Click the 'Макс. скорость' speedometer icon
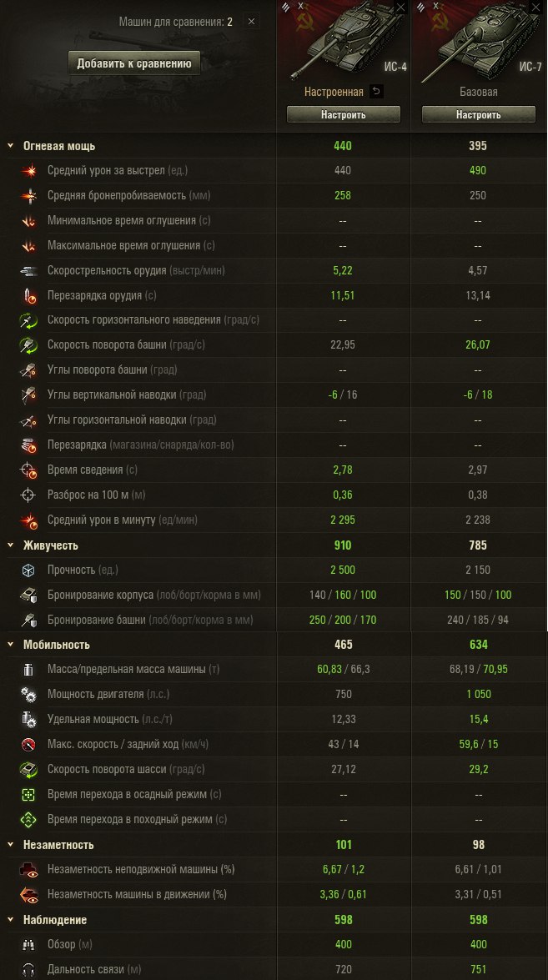Image resolution: width=548 pixels, height=980 pixels. [x=29, y=745]
